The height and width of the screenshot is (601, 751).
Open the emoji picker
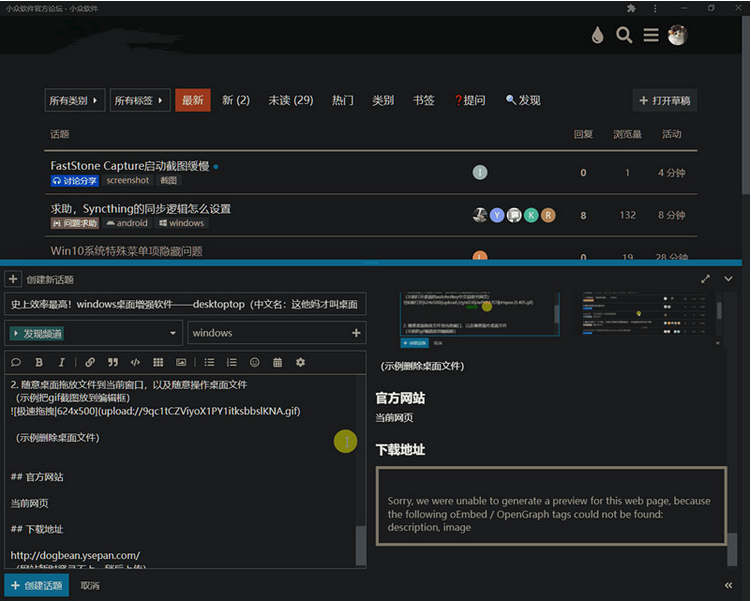[x=255, y=362]
